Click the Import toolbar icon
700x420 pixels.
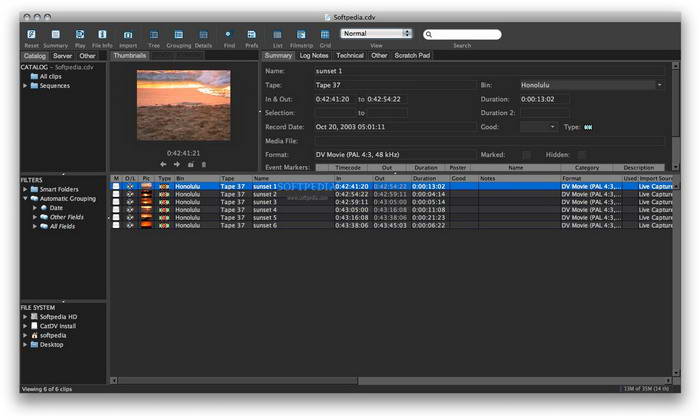click(128, 34)
